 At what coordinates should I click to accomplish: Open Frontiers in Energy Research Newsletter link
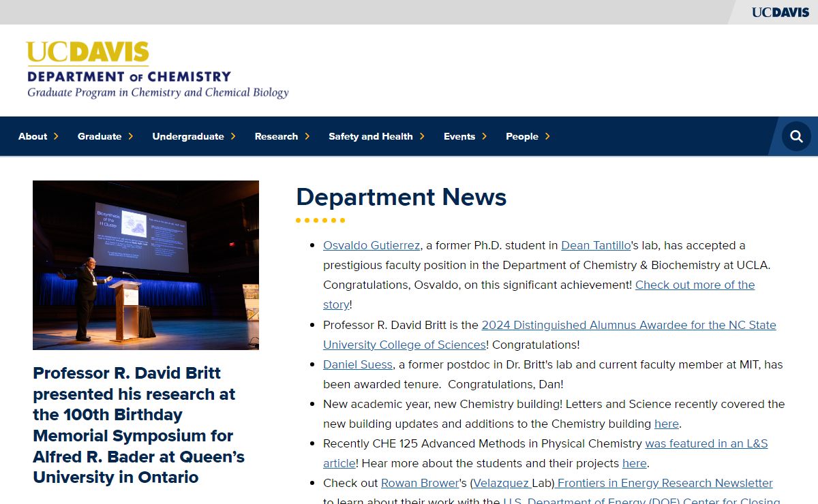pyautogui.click(x=664, y=483)
